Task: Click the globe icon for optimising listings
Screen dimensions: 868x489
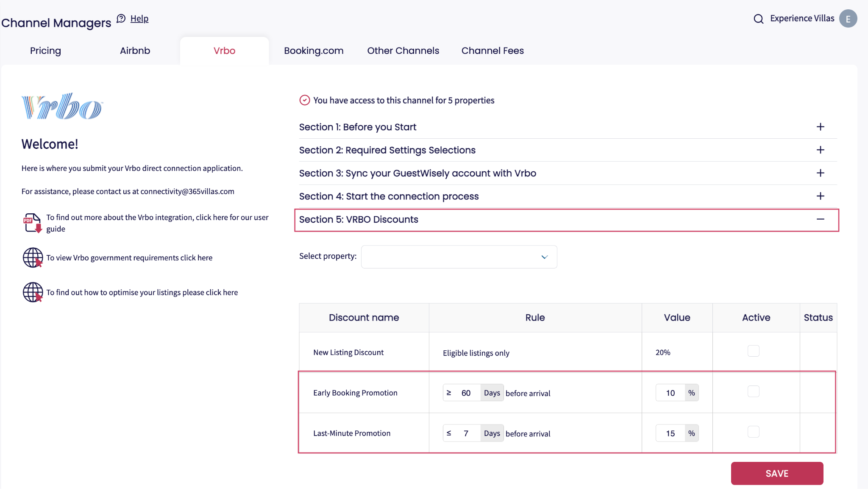Action: tap(33, 292)
